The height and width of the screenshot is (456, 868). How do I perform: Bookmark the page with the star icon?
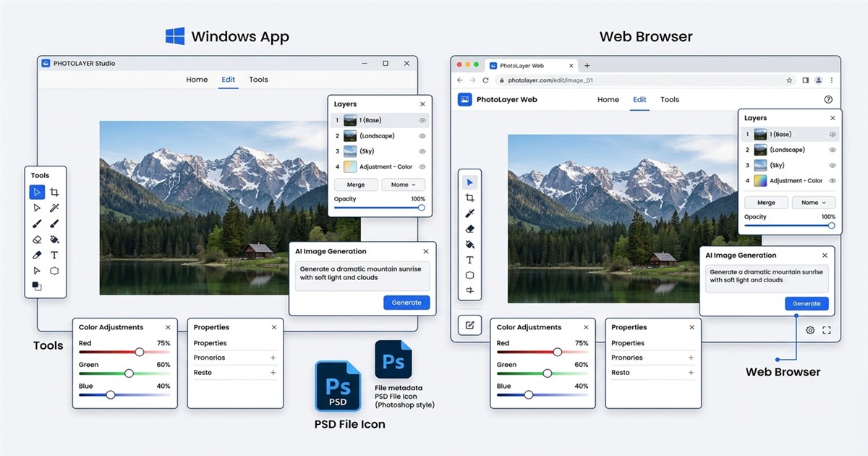791,80
